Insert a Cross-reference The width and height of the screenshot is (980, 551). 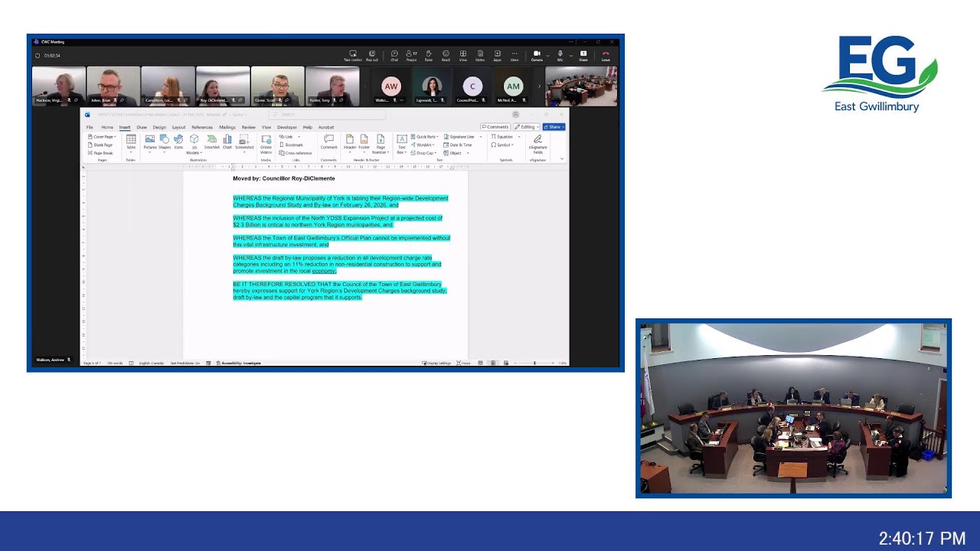(296, 153)
